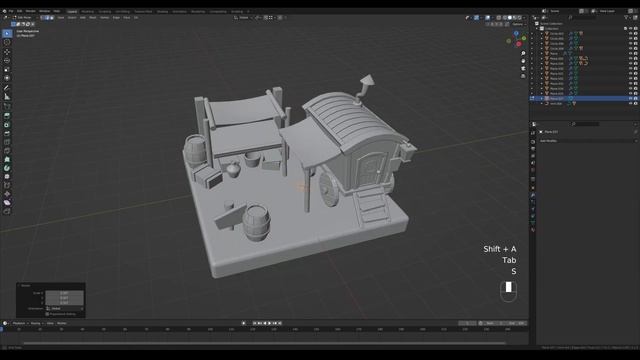640x360 pixels.
Task: Open the operator panel Orientation dropdown
Action: (65, 309)
